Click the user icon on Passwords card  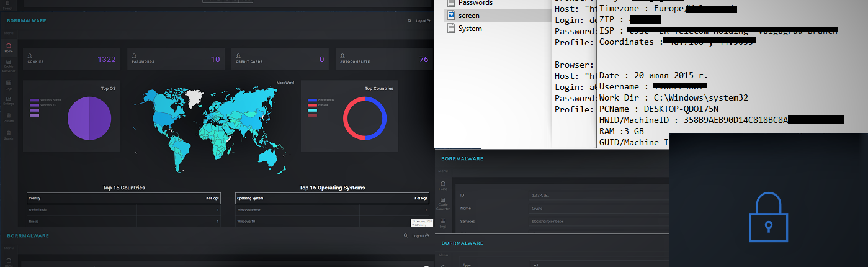tap(134, 56)
